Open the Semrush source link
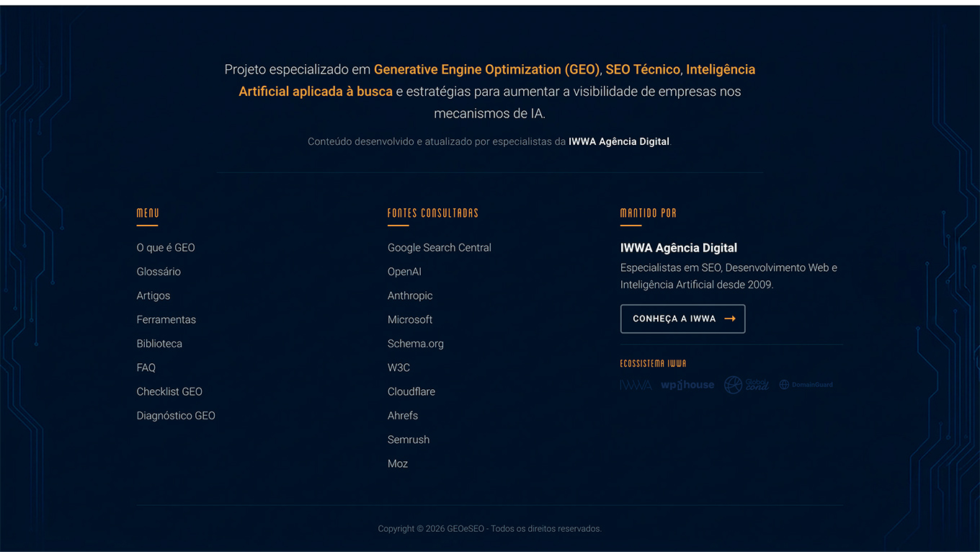 click(x=409, y=440)
